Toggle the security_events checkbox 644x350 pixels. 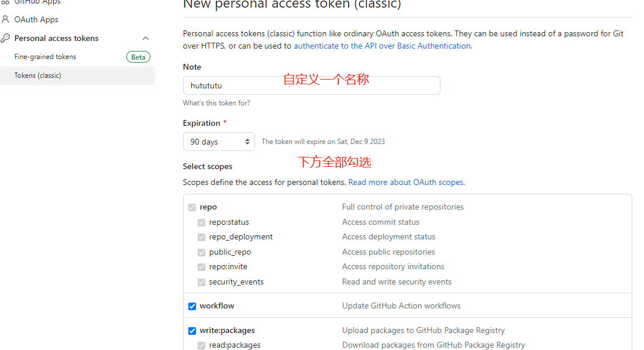(x=201, y=282)
